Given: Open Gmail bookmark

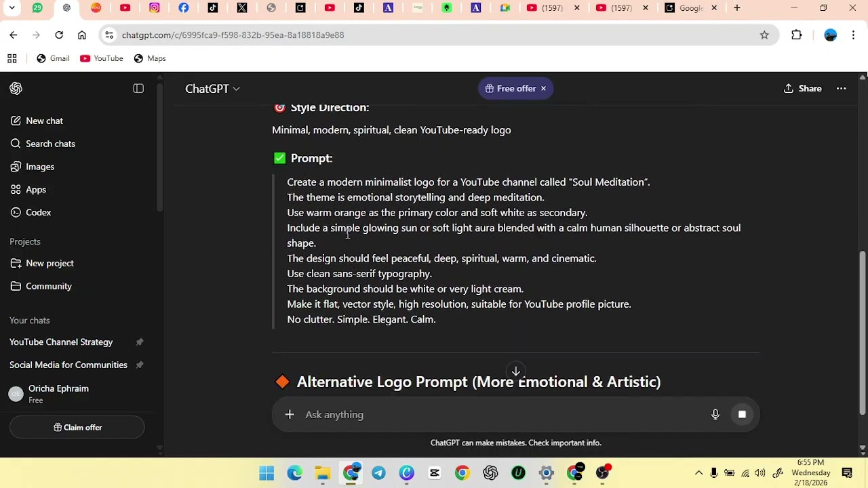Looking at the screenshot, I should tap(53, 58).
